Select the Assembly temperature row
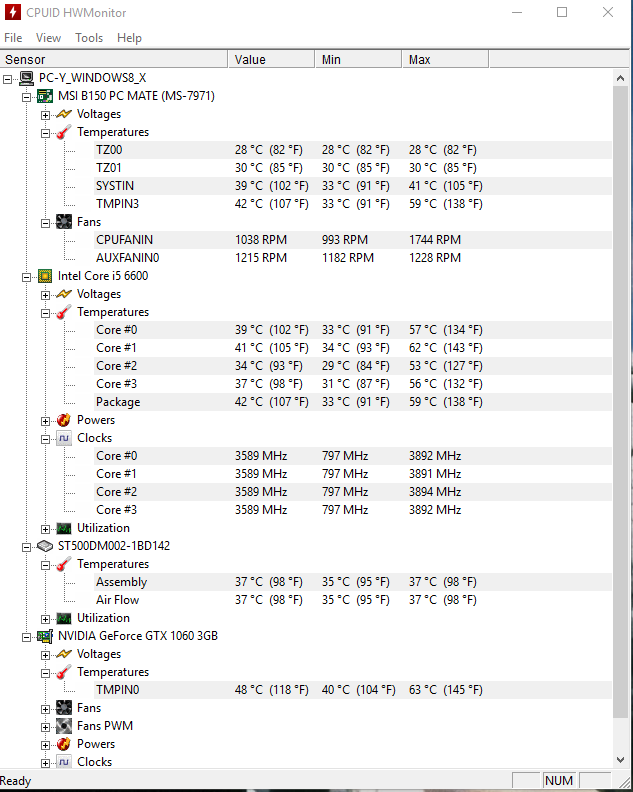This screenshot has height=792, width=633. pyautogui.click(x=353, y=582)
